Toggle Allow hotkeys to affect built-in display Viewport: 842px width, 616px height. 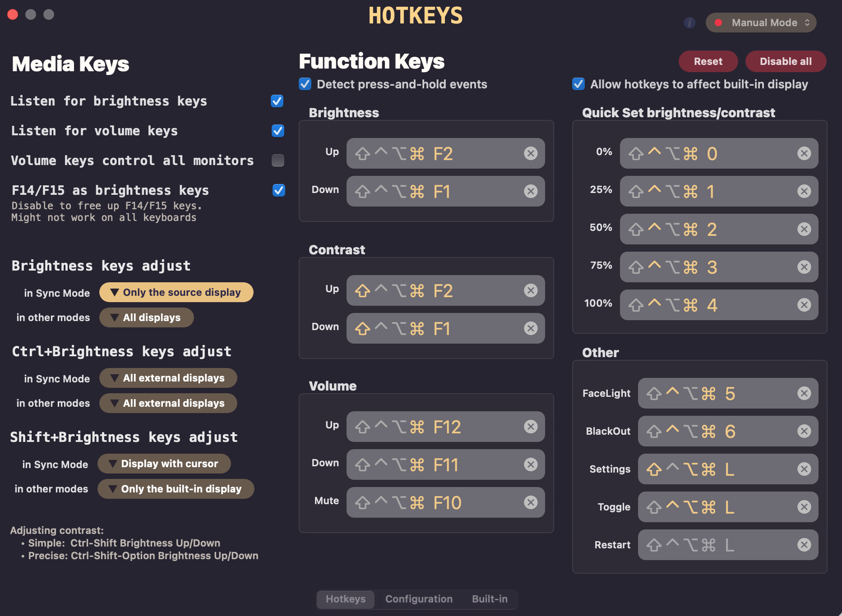pyautogui.click(x=578, y=84)
